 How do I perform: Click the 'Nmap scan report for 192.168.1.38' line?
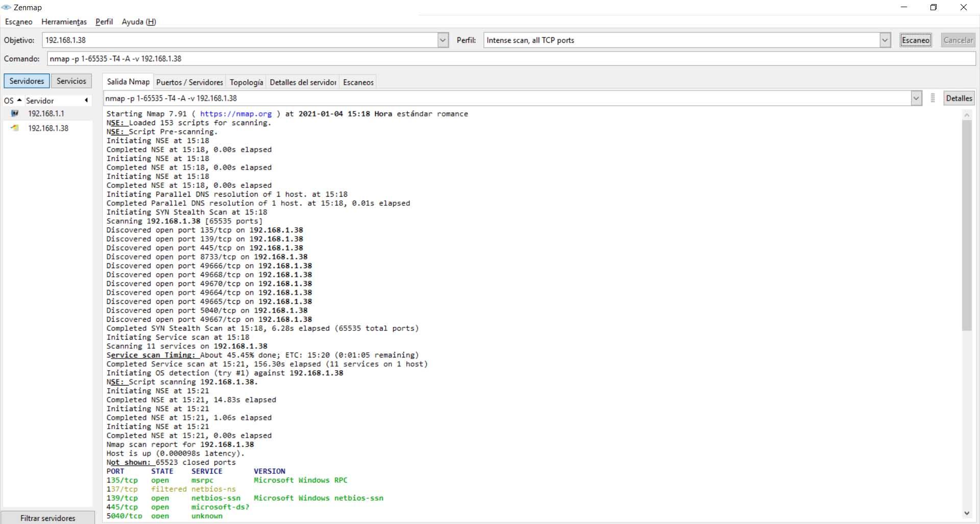(x=180, y=444)
